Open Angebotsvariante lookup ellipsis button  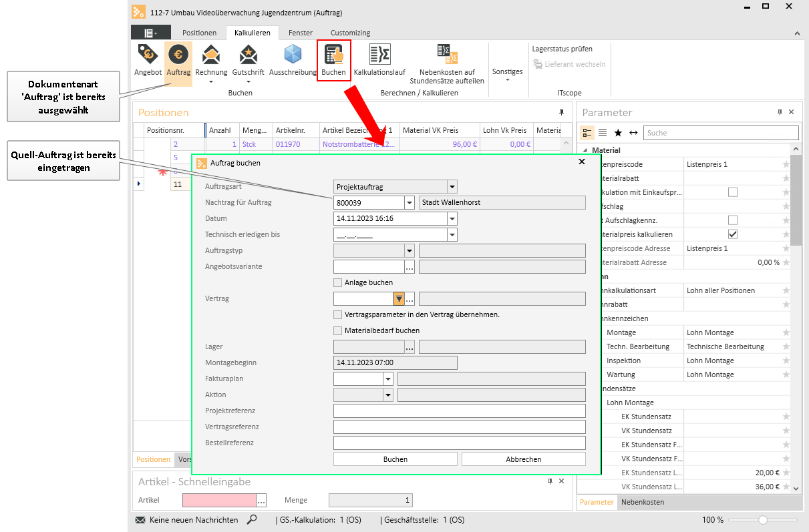click(x=410, y=266)
